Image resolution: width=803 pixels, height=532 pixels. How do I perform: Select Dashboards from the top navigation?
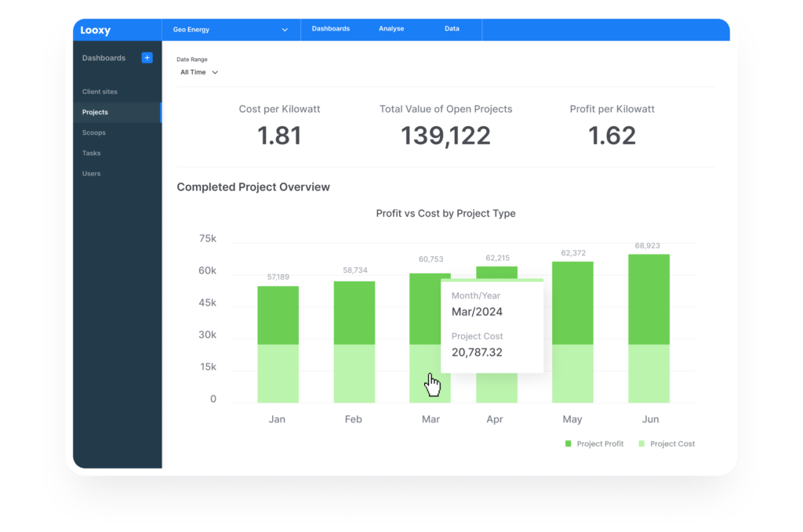pyautogui.click(x=330, y=29)
